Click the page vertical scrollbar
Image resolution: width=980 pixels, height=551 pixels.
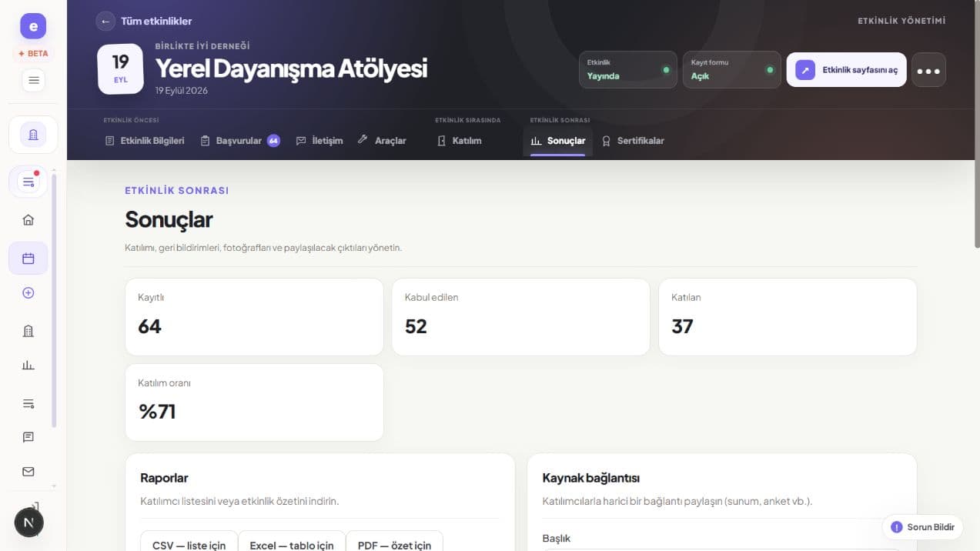pos(977,123)
